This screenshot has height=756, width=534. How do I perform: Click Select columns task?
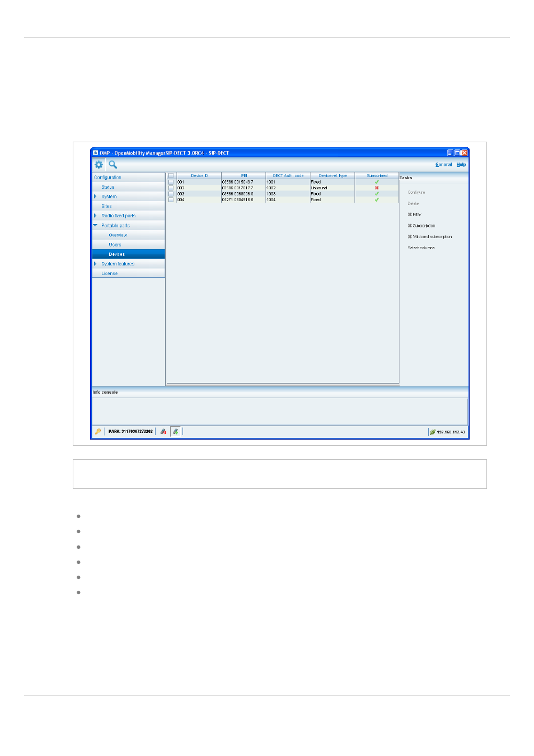pos(421,248)
